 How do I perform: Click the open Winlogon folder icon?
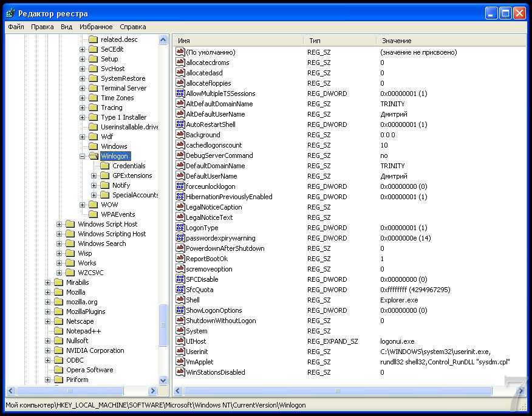pos(93,156)
